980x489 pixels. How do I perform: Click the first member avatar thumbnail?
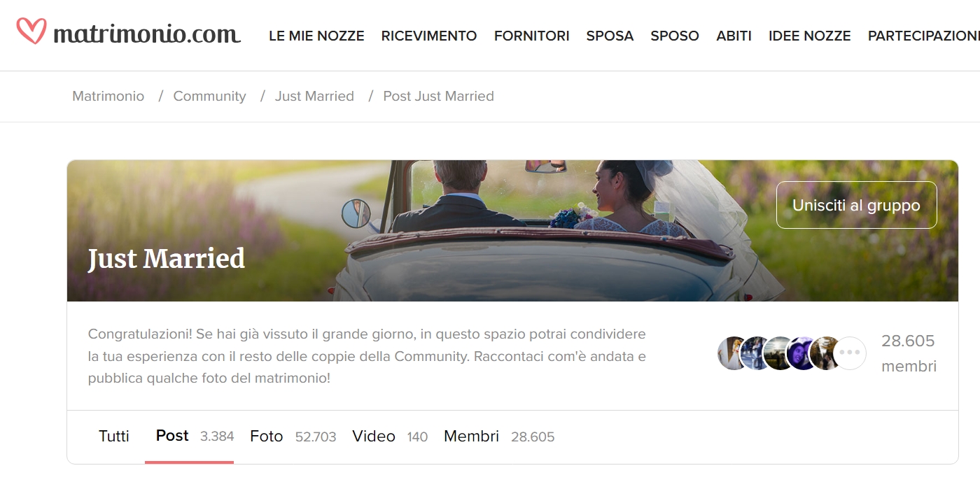click(x=729, y=353)
